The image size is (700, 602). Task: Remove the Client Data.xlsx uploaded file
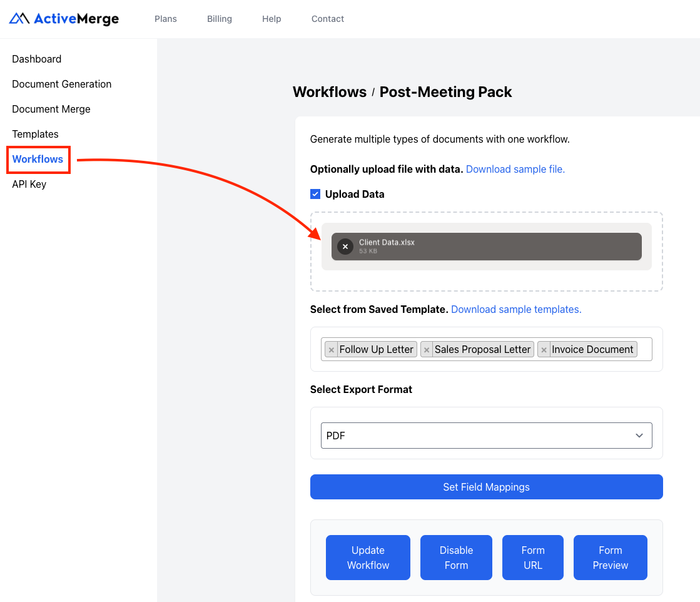[x=345, y=247]
